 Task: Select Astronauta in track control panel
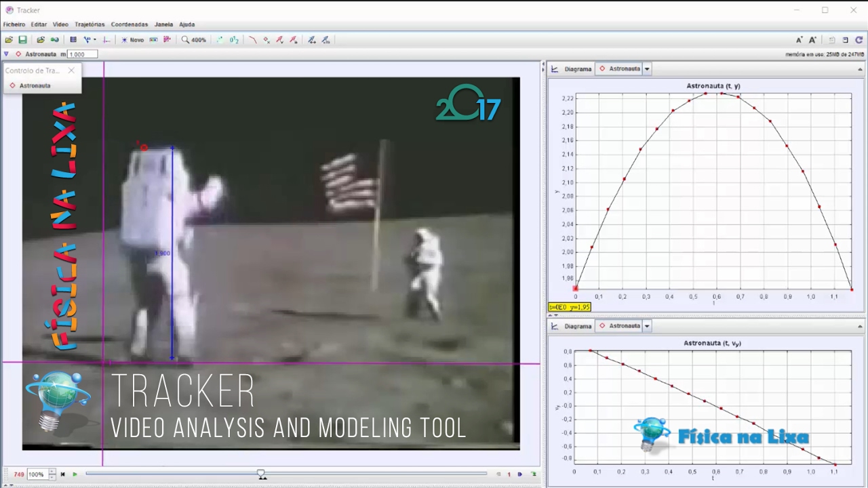click(x=30, y=85)
